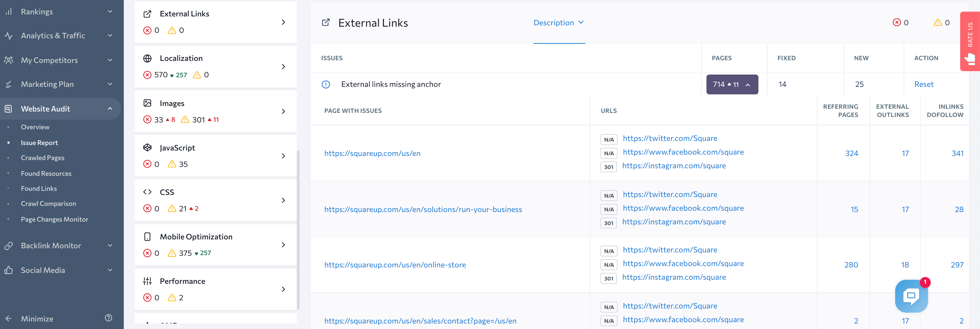Click the CSS angle-brackets icon
Image resolution: width=980 pixels, height=329 pixels.
pyautogui.click(x=147, y=192)
